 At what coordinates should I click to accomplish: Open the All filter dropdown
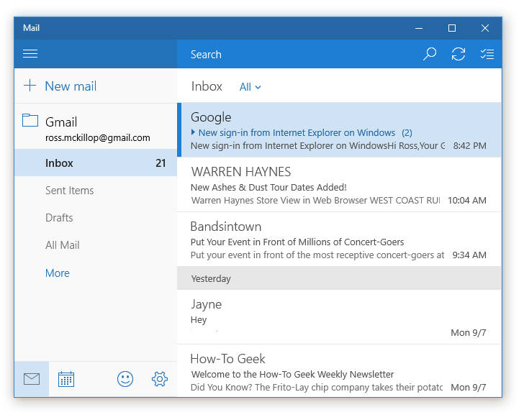coord(250,87)
